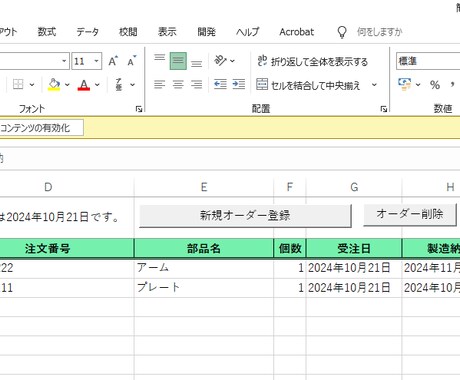Open the borders dropdown arrow

pyautogui.click(x=32, y=85)
